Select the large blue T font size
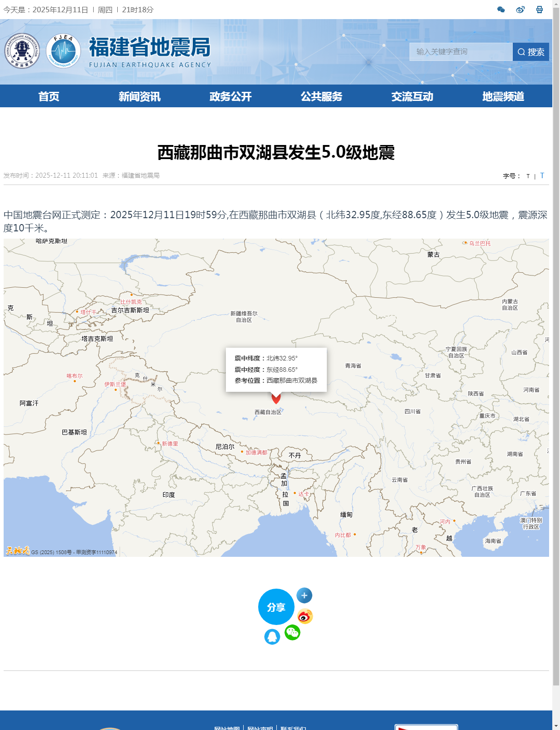 tap(542, 175)
